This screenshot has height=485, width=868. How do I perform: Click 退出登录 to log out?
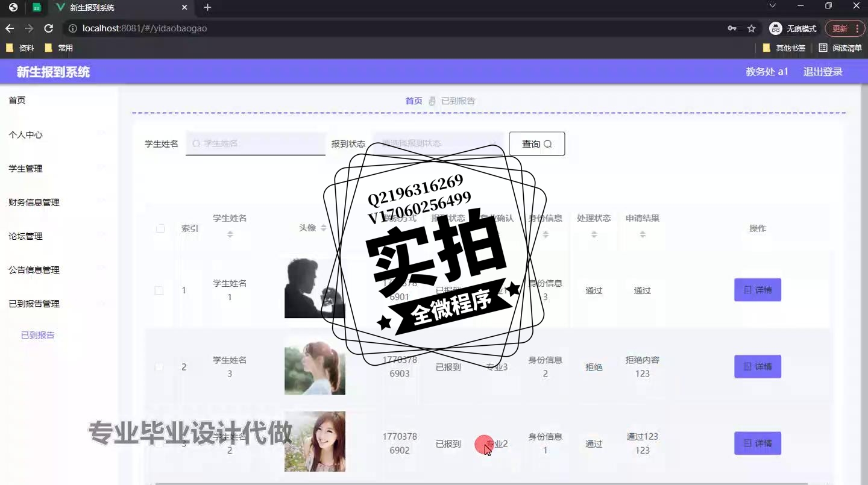[823, 72]
